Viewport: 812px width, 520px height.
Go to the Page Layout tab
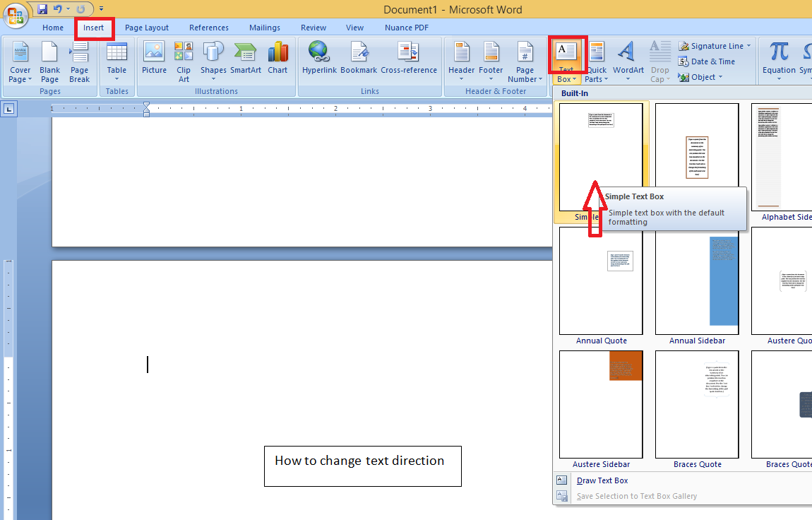[x=147, y=28]
